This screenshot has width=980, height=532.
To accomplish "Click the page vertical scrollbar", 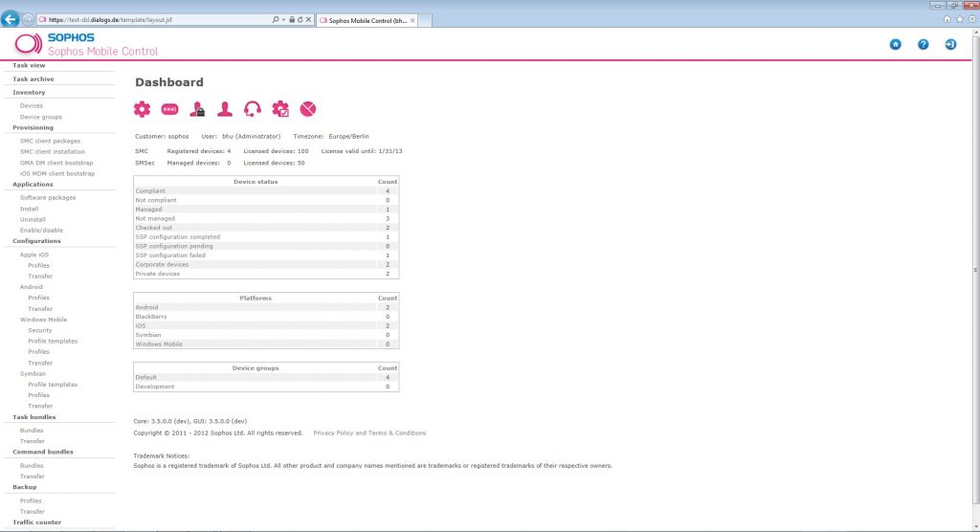I will click(975, 269).
